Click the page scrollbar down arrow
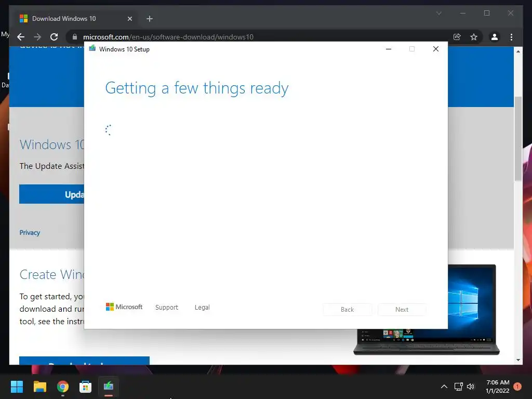 [518, 360]
